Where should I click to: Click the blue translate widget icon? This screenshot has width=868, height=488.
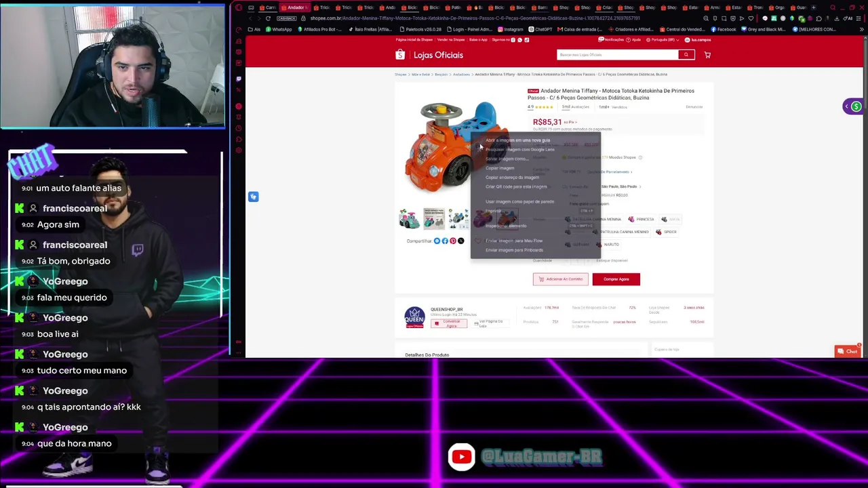(253, 197)
